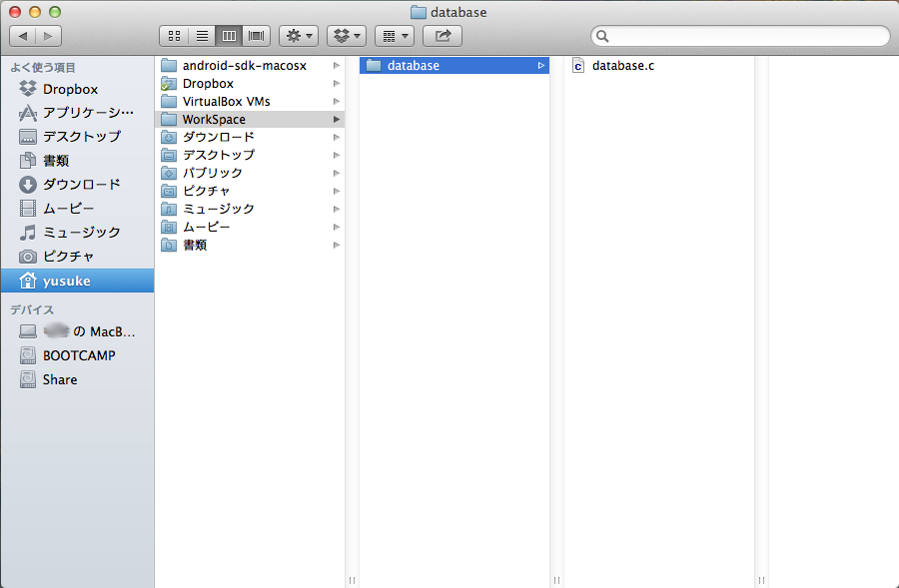Click the database.c file icon
The image size is (899, 588).
click(578, 65)
